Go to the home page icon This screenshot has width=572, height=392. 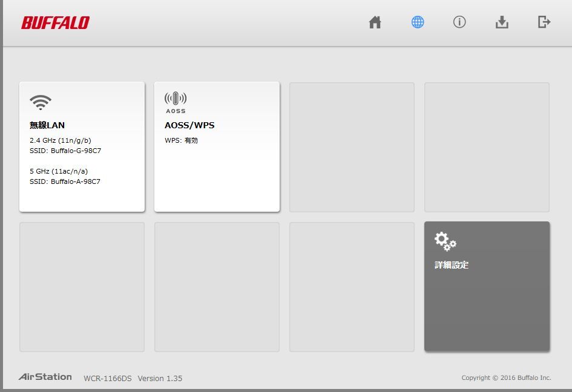click(375, 22)
